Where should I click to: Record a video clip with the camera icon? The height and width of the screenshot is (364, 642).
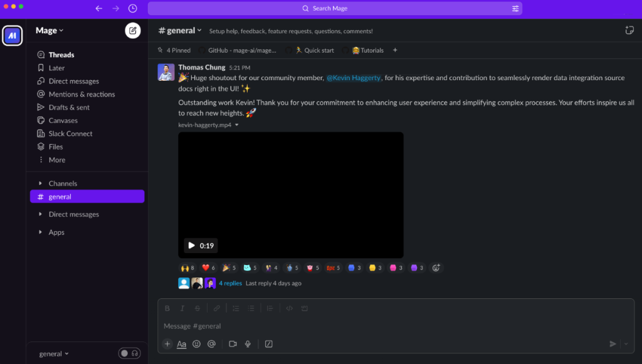[233, 344]
